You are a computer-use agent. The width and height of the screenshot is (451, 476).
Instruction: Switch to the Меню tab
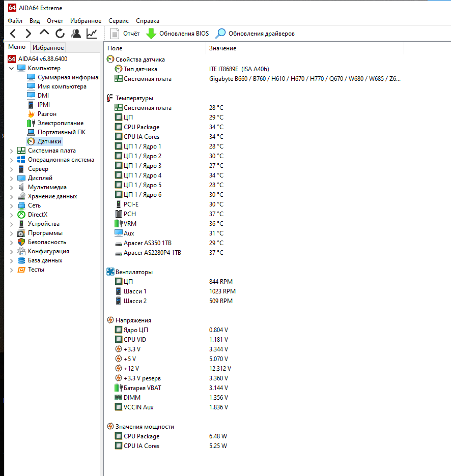click(17, 47)
